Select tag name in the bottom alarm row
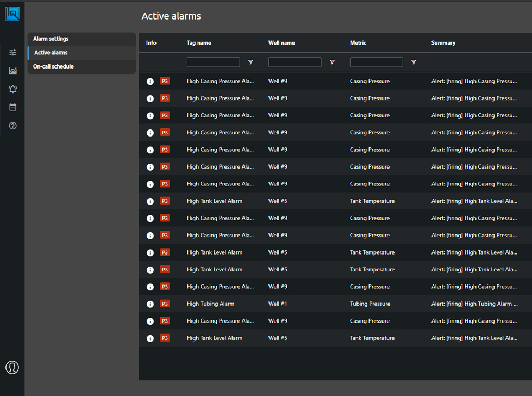This screenshot has height=396, width=532. pyautogui.click(x=215, y=338)
